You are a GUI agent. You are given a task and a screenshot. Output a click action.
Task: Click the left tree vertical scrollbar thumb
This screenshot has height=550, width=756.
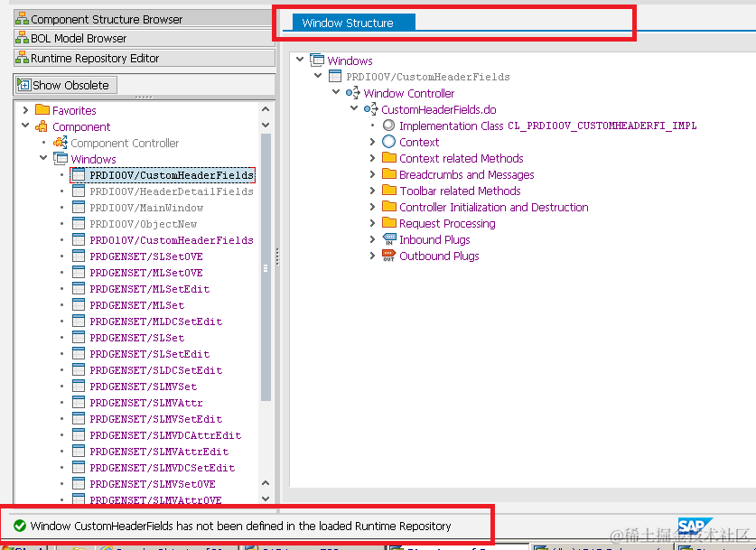[x=266, y=267]
